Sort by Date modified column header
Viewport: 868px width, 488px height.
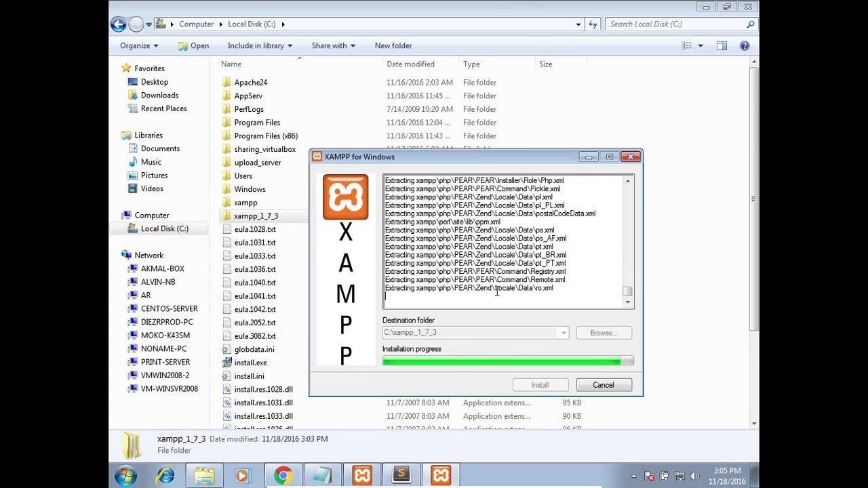click(410, 64)
